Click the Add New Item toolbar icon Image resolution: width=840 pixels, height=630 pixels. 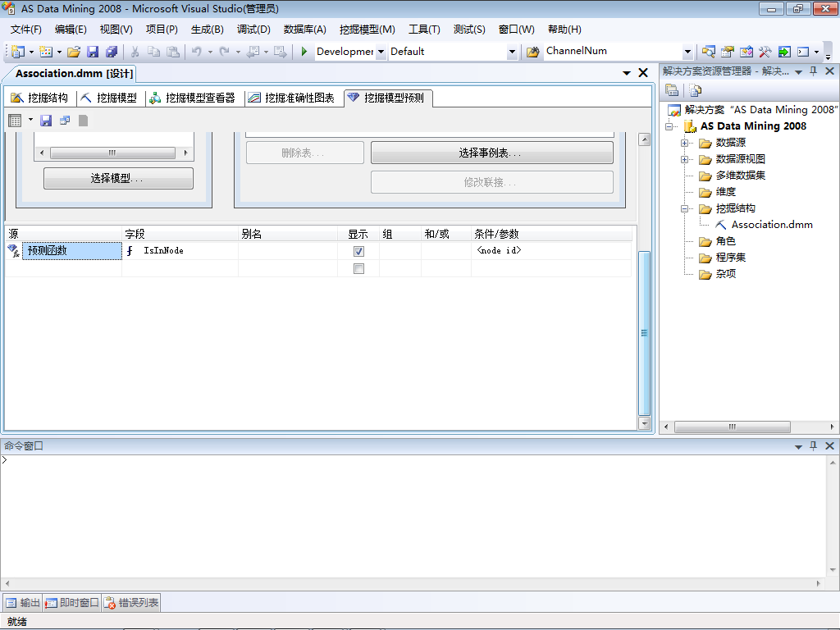pos(46,52)
